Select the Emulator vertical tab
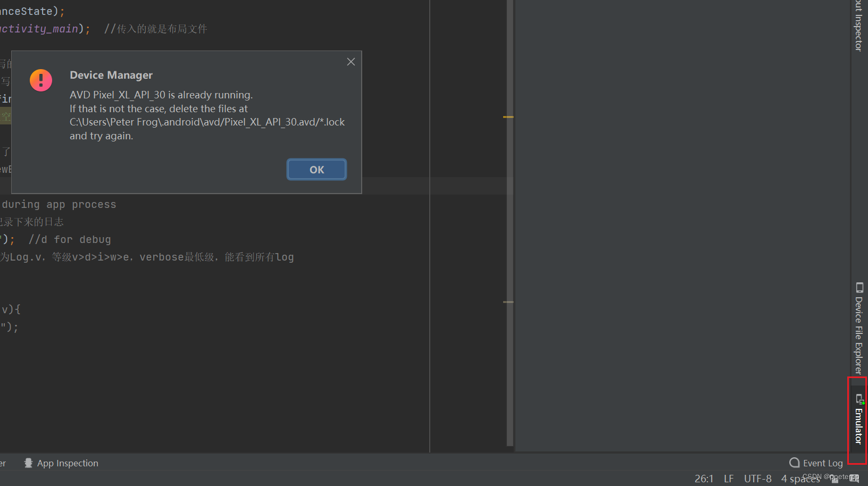Screen dimensions: 868x486 click(858, 423)
